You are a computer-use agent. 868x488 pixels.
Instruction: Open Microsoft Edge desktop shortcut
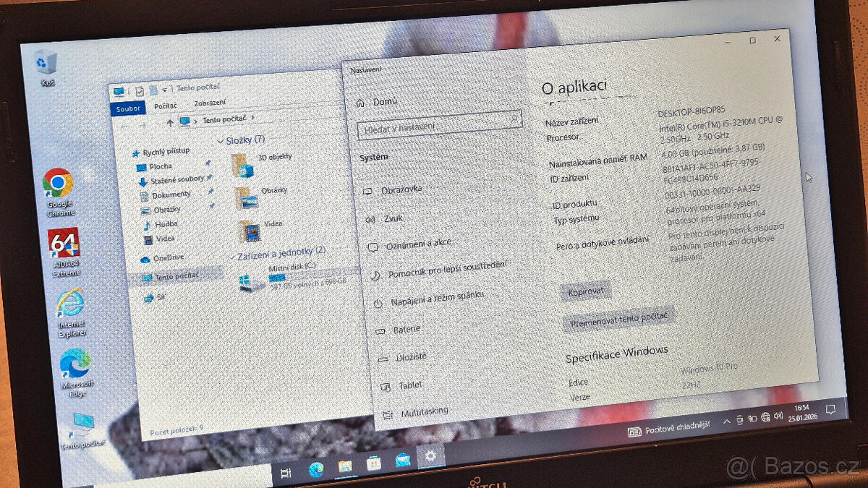75,372
